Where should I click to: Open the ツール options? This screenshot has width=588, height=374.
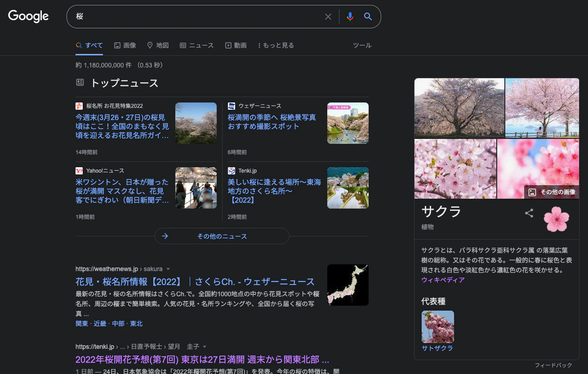click(x=362, y=45)
